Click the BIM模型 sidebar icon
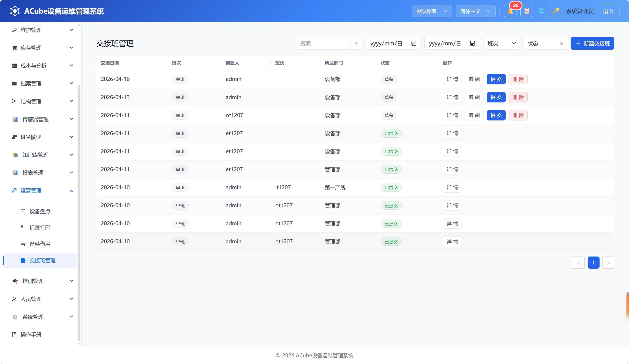This screenshot has height=364, width=629. [14, 137]
